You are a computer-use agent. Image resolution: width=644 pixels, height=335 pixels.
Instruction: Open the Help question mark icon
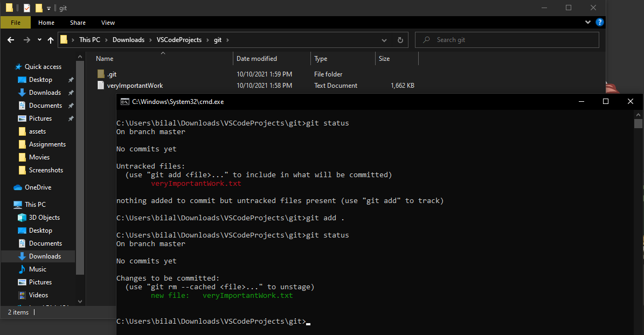(x=599, y=22)
